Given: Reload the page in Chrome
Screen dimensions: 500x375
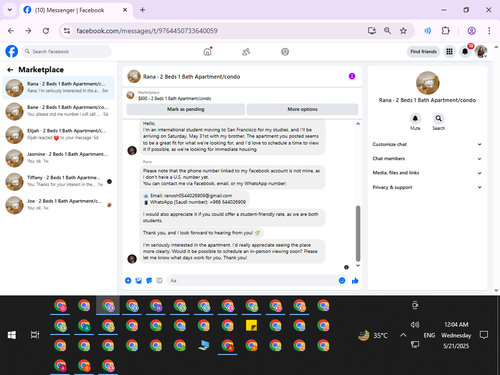Looking at the screenshot, I should click(x=46, y=31).
